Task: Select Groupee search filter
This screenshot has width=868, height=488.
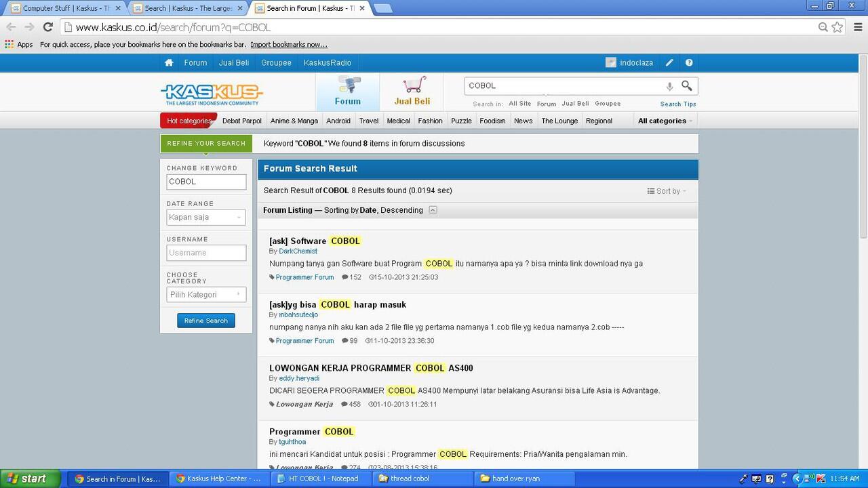Action: coord(608,104)
